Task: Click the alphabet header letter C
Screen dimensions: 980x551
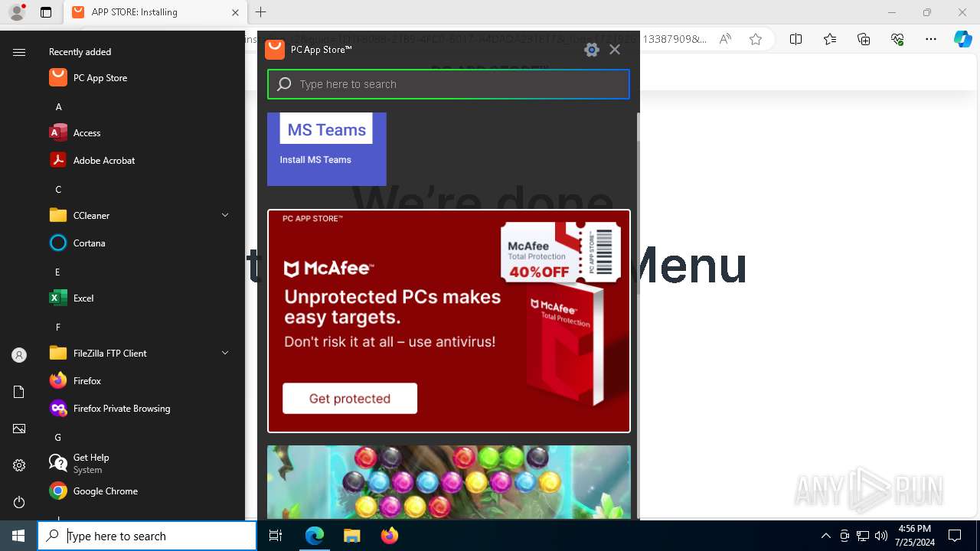Action: coord(58,189)
